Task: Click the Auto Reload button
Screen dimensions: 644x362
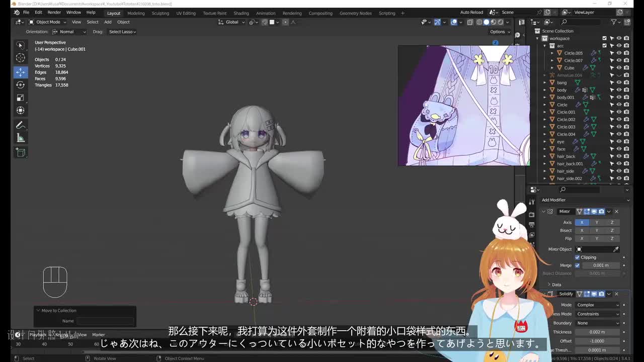Action: pos(471,13)
